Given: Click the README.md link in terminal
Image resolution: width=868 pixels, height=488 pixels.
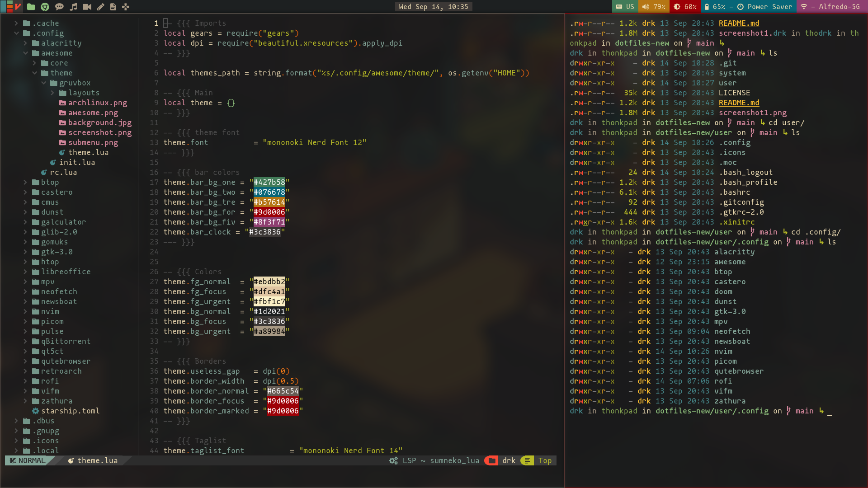Looking at the screenshot, I should [x=738, y=23].
